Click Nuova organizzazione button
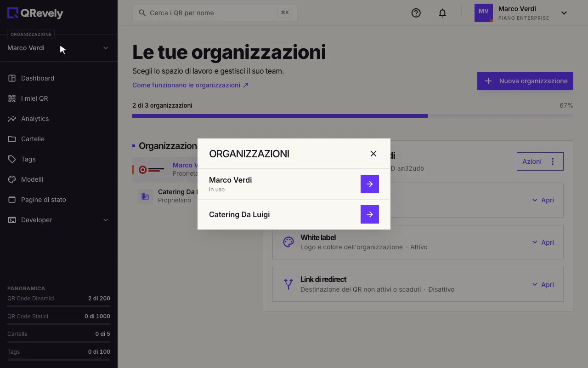 525,81
